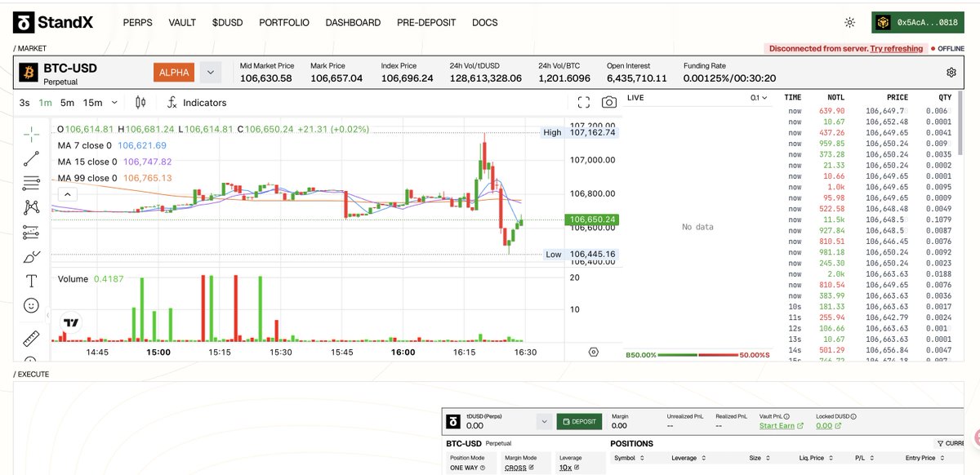This screenshot has width=980, height=475.
Task: Select the 5m chart interval
Action: [x=68, y=103]
